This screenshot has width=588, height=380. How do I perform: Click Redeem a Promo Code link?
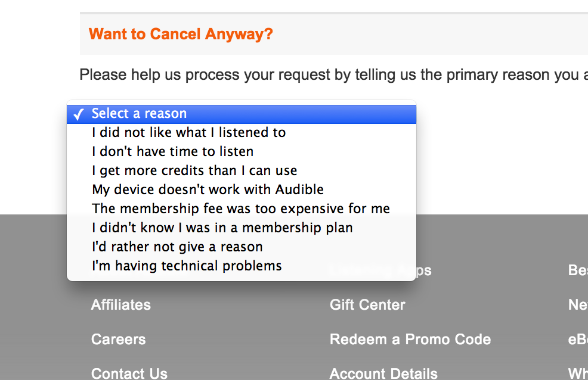click(410, 339)
